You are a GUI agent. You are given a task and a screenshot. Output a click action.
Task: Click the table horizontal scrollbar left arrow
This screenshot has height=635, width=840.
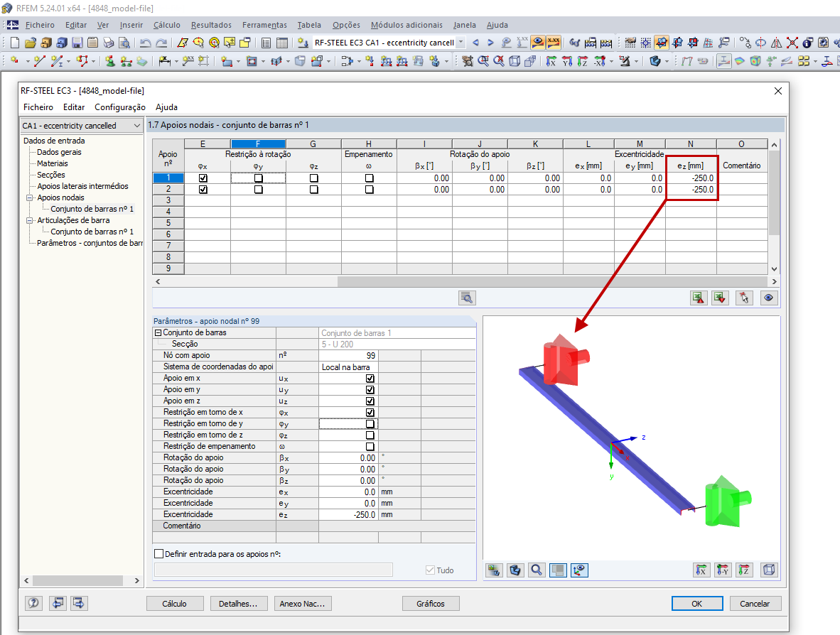[x=158, y=281]
